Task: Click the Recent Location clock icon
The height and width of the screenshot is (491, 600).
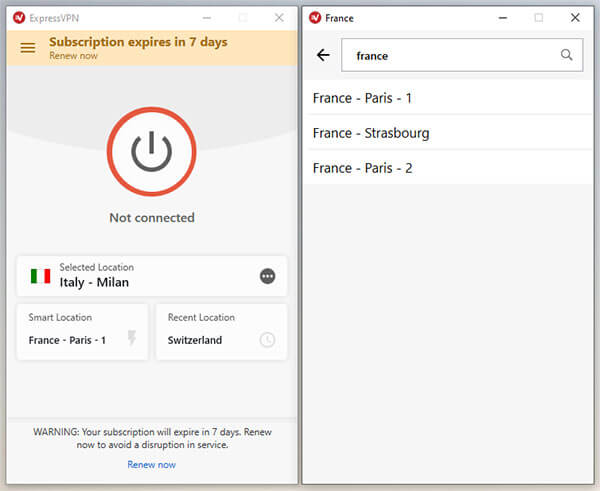Action: click(267, 339)
